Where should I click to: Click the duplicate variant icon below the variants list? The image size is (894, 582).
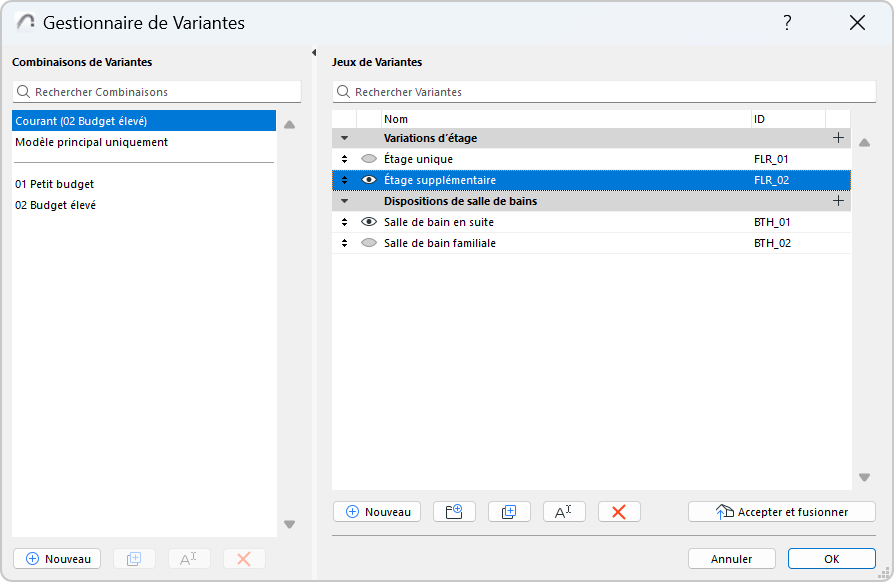pyautogui.click(x=509, y=511)
